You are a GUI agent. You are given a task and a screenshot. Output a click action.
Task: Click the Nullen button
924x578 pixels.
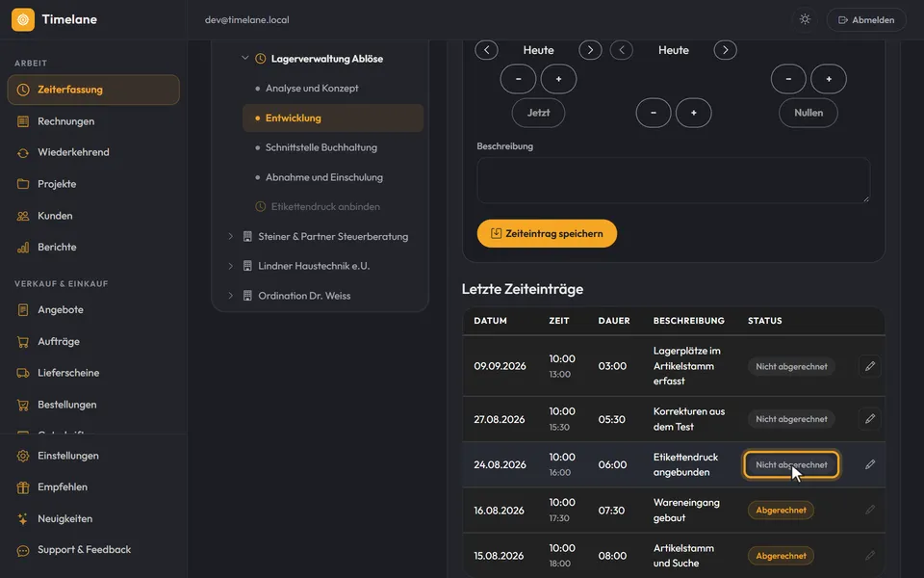pyautogui.click(x=808, y=113)
